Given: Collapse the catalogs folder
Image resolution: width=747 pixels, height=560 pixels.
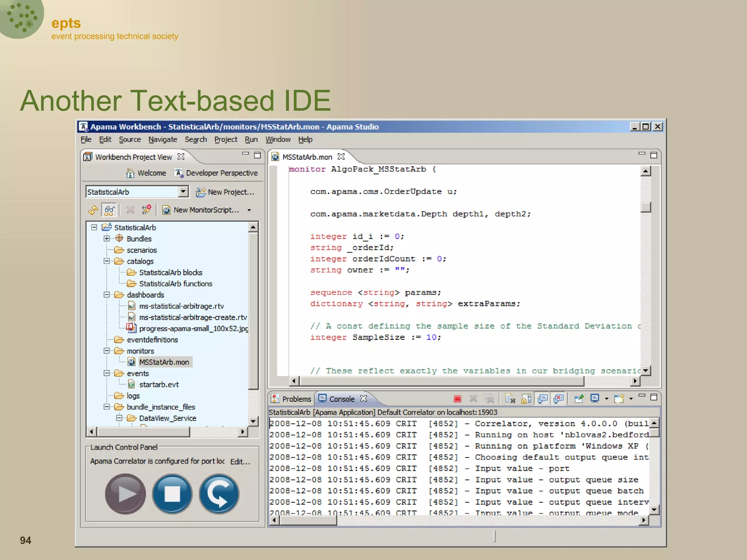Looking at the screenshot, I should point(107,261).
